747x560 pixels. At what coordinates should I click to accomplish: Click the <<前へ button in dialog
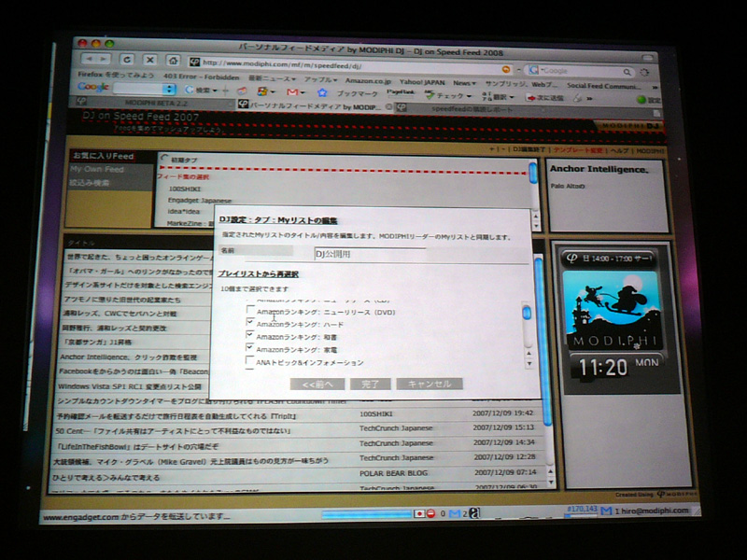(x=317, y=384)
